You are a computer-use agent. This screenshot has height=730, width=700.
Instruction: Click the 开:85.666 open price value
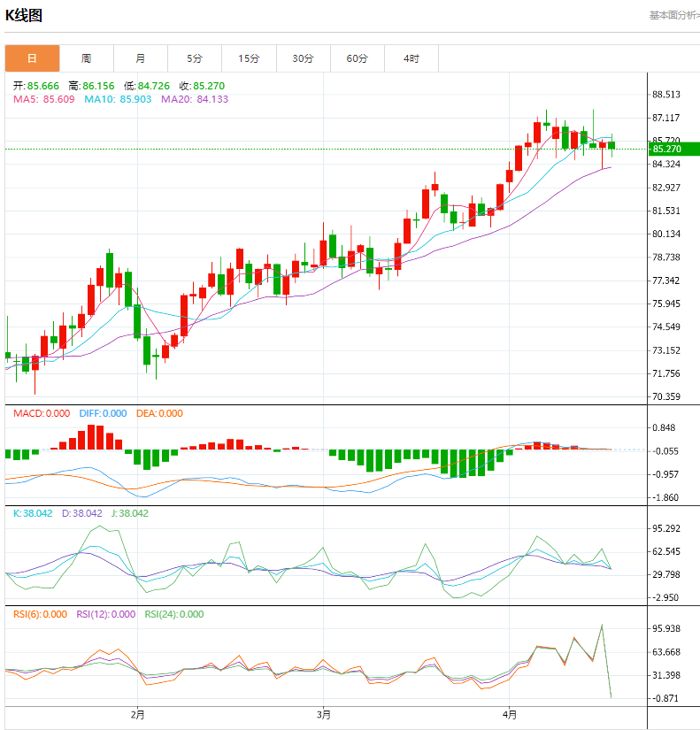pos(36,86)
